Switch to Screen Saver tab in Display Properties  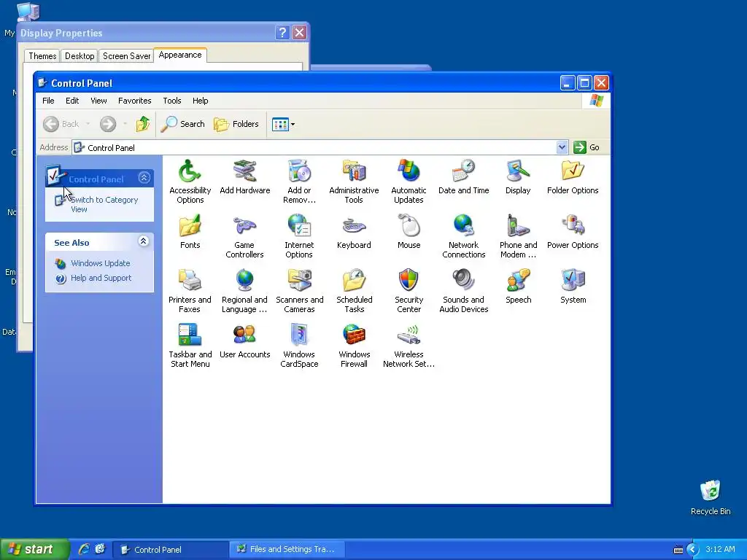click(126, 55)
